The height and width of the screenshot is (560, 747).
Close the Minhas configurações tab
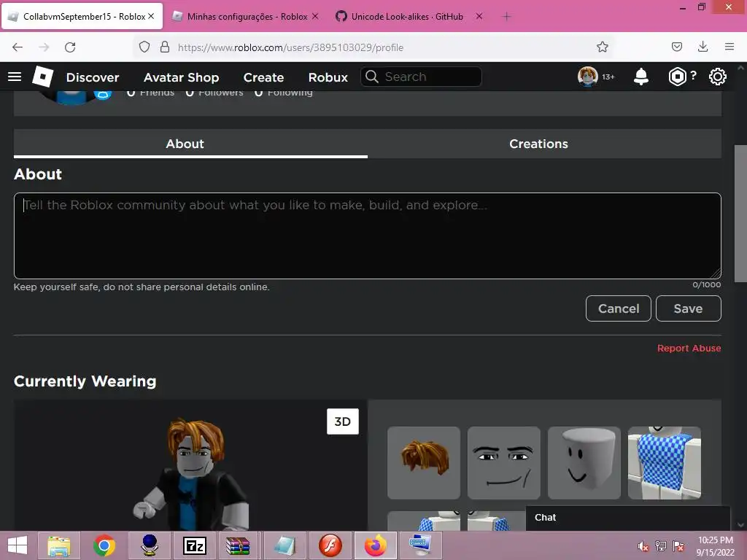pos(315,16)
